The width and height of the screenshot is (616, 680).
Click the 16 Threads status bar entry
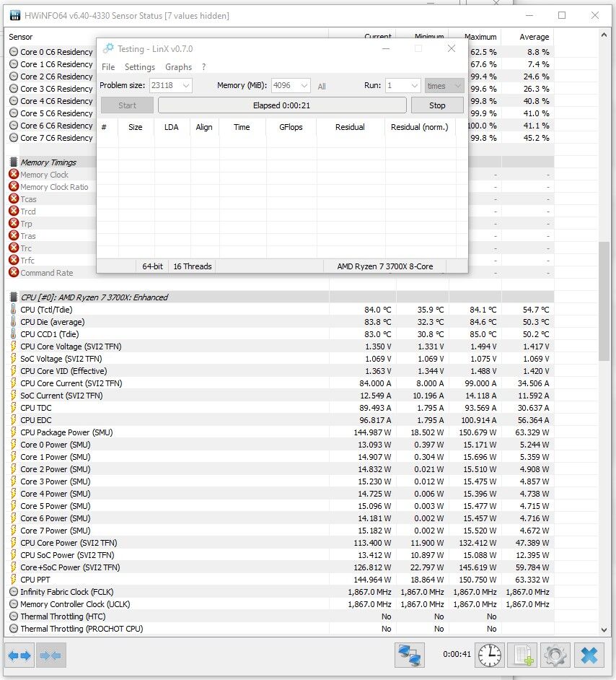click(193, 266)
